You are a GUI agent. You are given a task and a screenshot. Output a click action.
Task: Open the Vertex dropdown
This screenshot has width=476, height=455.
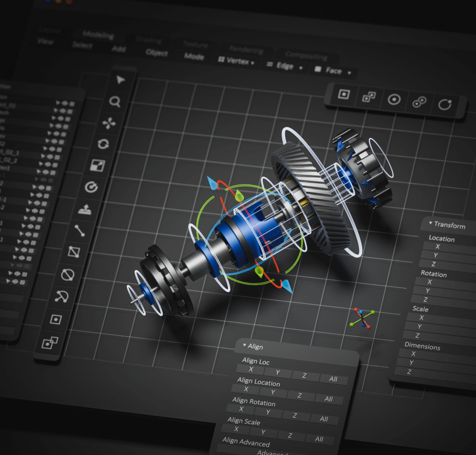pyautogui.click(x=236, y=61)
